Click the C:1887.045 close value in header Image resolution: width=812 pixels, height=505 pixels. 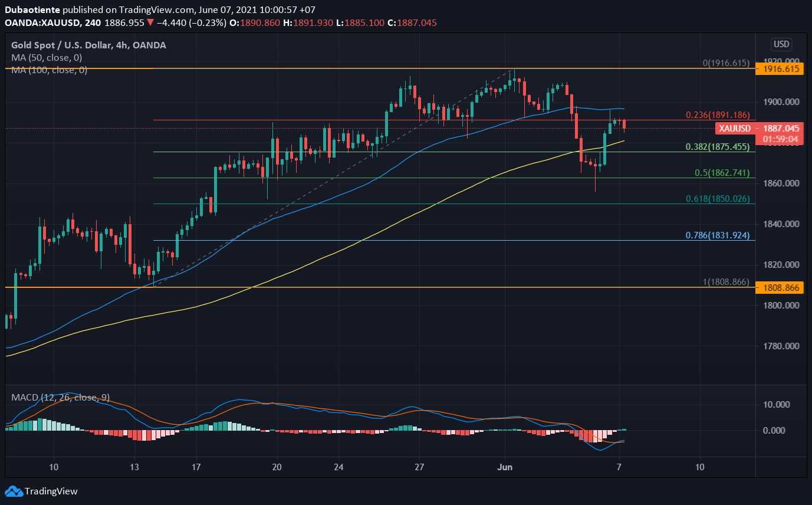(412, 22)
